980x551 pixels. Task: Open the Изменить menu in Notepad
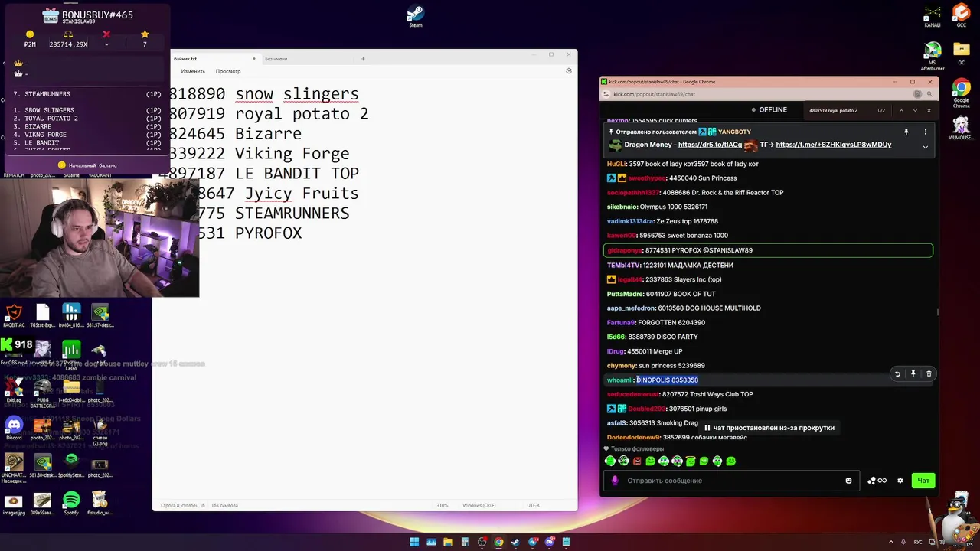(193, 71)
